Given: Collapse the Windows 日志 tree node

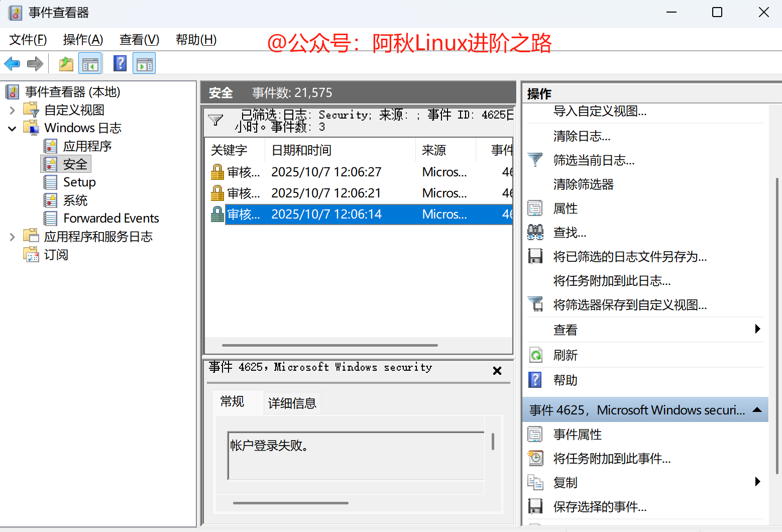Looking at the screenshot, I should (12, 128).
